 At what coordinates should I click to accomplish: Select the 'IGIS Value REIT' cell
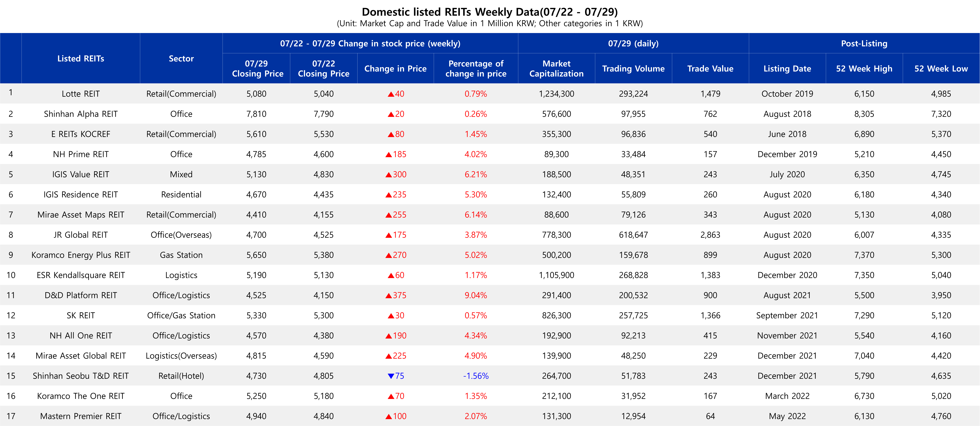pos(81,174)
